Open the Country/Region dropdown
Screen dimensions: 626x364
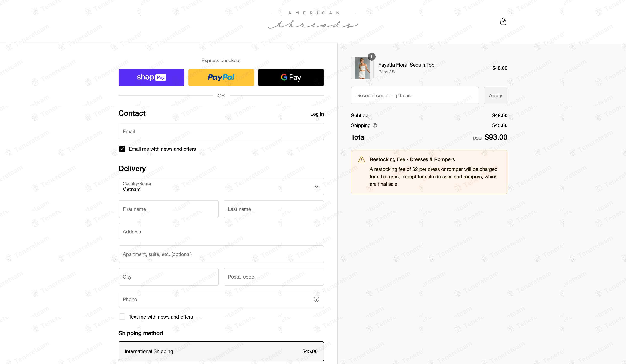221,187
